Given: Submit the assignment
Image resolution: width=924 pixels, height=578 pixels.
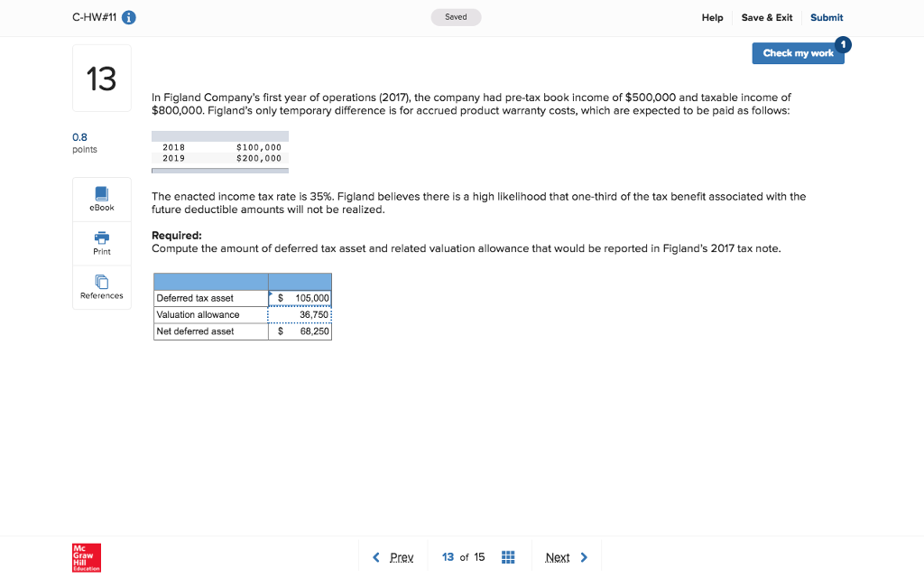Looking at the screenshot, I should [x=827, y=18].
